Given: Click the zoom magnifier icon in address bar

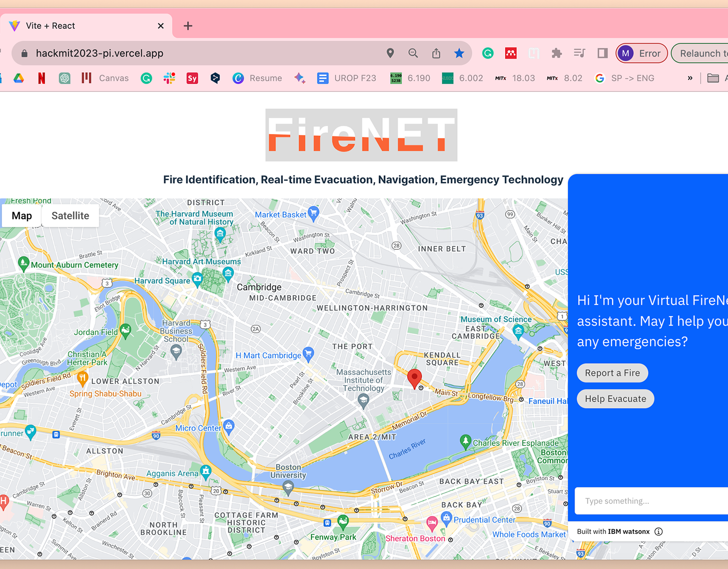Looking at the screenshot, I should pyautogui.click(x=413, y=53).
